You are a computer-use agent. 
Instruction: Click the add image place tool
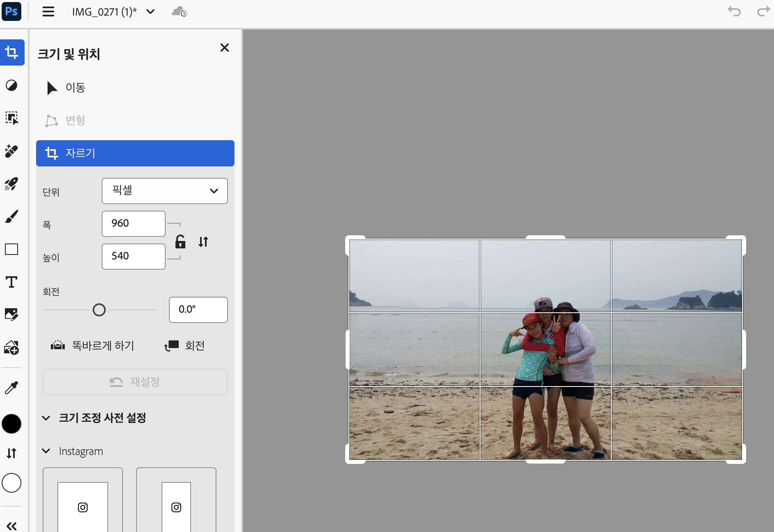pos(11,348)
